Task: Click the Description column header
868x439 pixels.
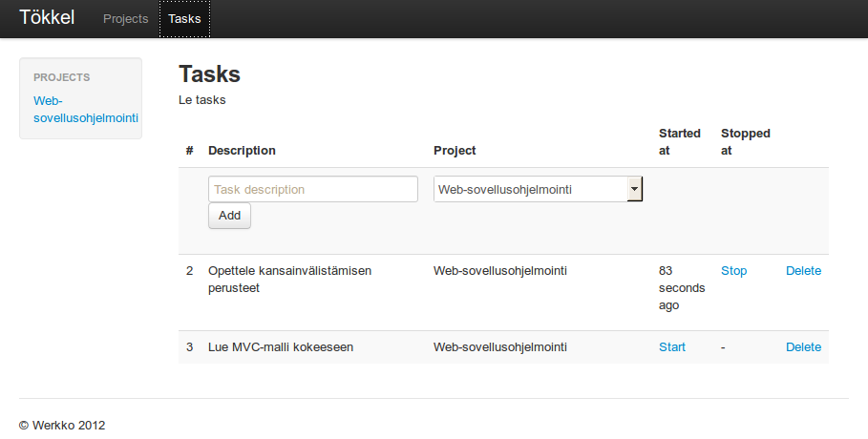Action: click(x=242, y=151)
